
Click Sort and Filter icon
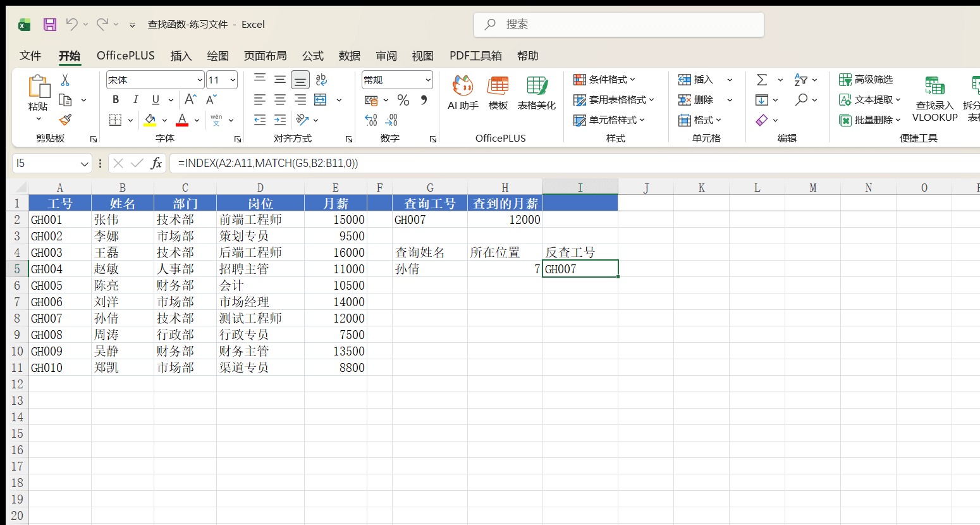[801, 80]
